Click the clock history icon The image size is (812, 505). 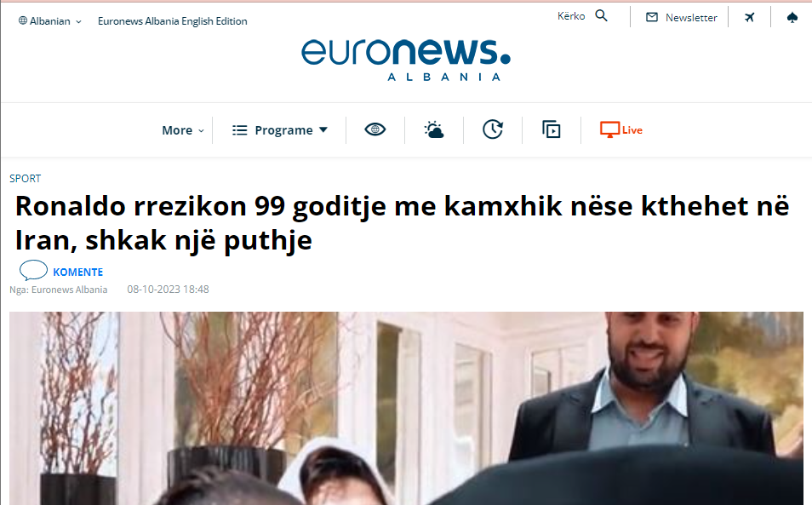coord(493,129)
